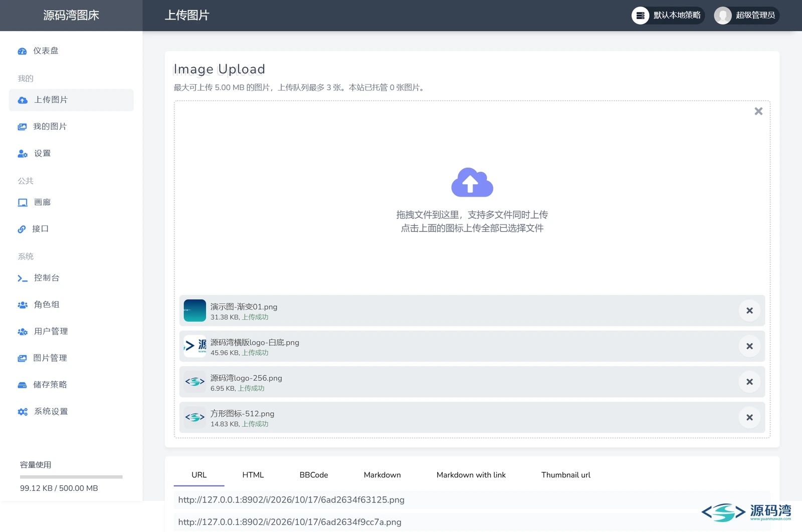The height and width of the screenshot is (532, 802).
Task: Click the 接口 link icon
Action: (x=22, y=229)
